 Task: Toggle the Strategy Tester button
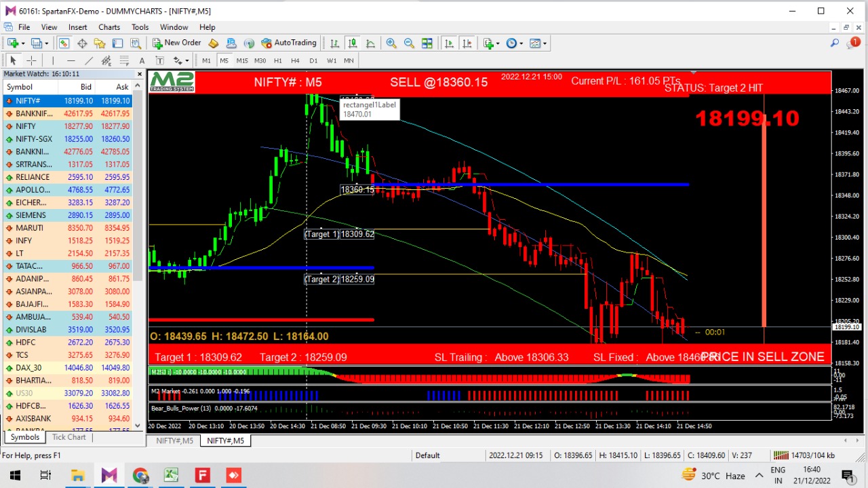coord(136,43)
